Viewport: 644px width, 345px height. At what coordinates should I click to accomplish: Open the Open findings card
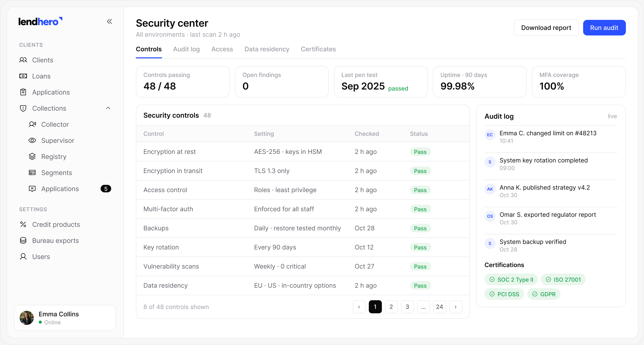click(282, 82)
